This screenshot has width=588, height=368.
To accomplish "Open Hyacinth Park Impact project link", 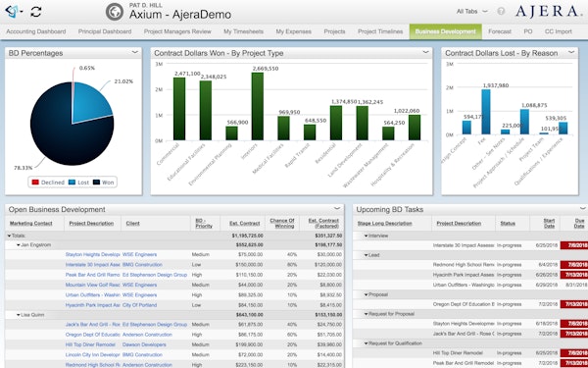I will pyautogui.click(x=93, y=305).
